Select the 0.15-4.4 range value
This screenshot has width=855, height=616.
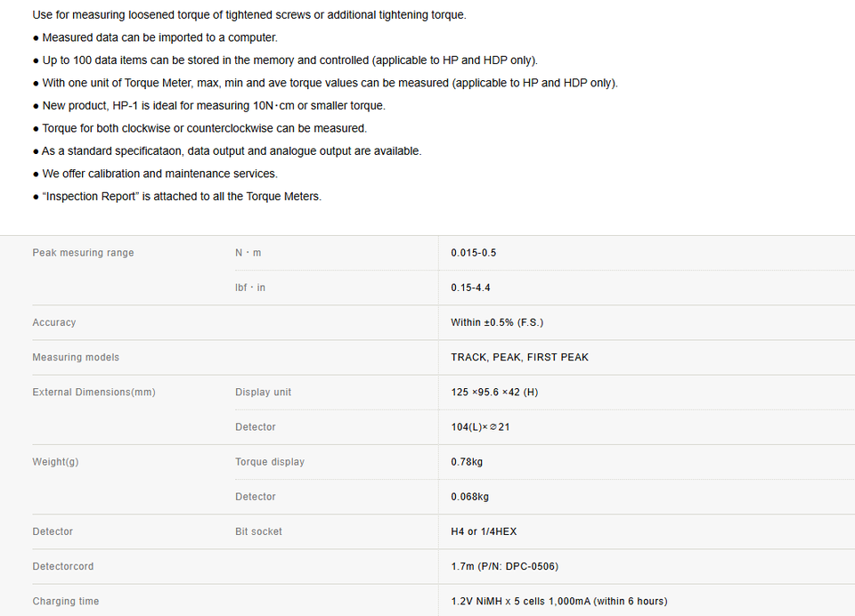pyautogui.click(x=470, y=288)
